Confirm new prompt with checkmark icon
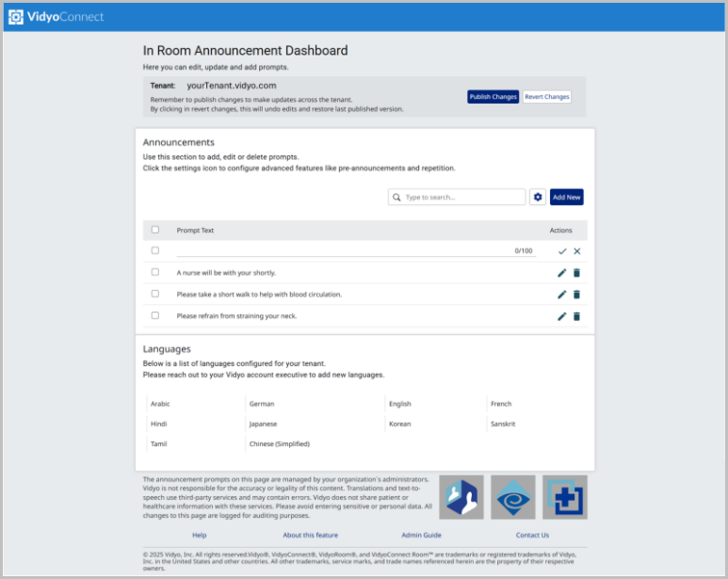Viewport: 728px width, 579px height. point(562,251)
